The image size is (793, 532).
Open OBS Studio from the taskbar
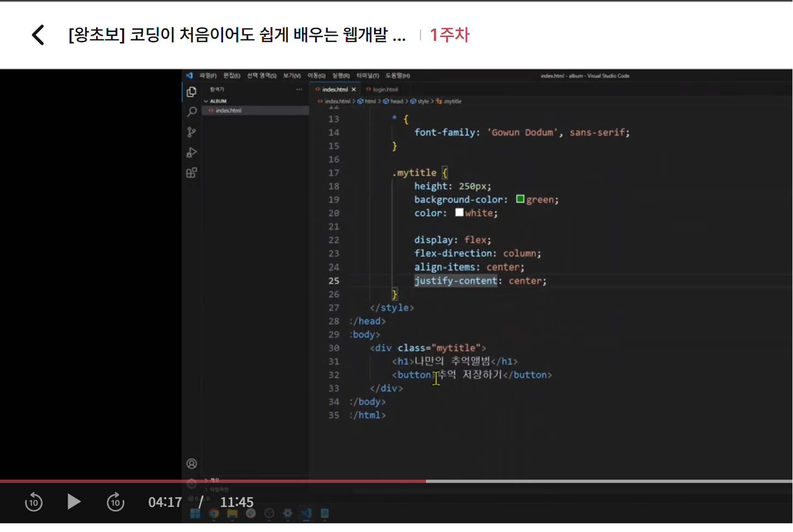pyautogui.click(x=269, y=513)
